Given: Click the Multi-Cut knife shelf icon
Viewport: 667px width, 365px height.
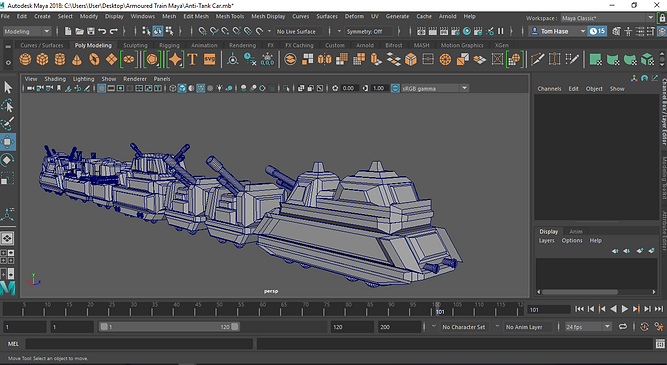Looking at the screenshot, I should 537,60.
